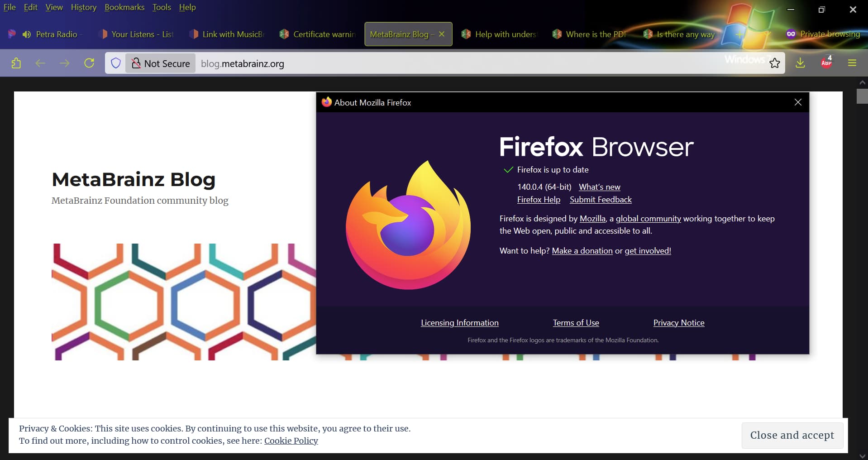The height and width of the screenshot is (460, 868).
Task: Click the version 140.0.4 (64-bit) text
Action: click(x=544, y=187)
